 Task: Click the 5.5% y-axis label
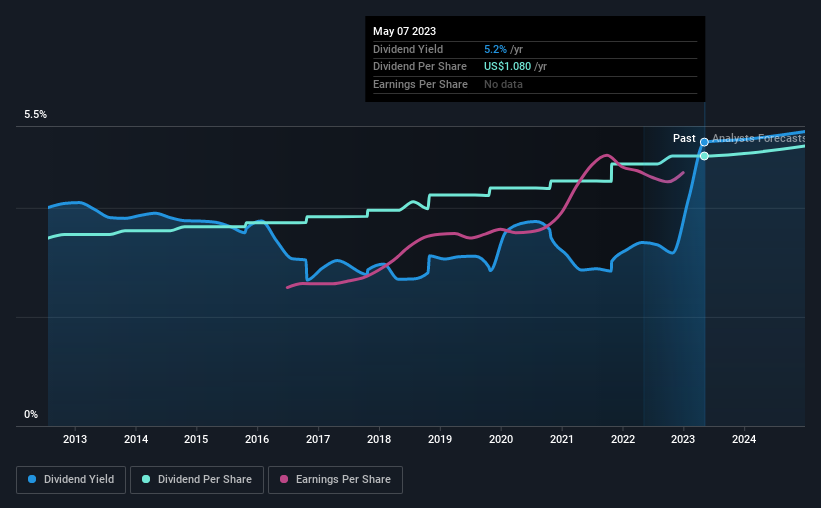[36, 115]
